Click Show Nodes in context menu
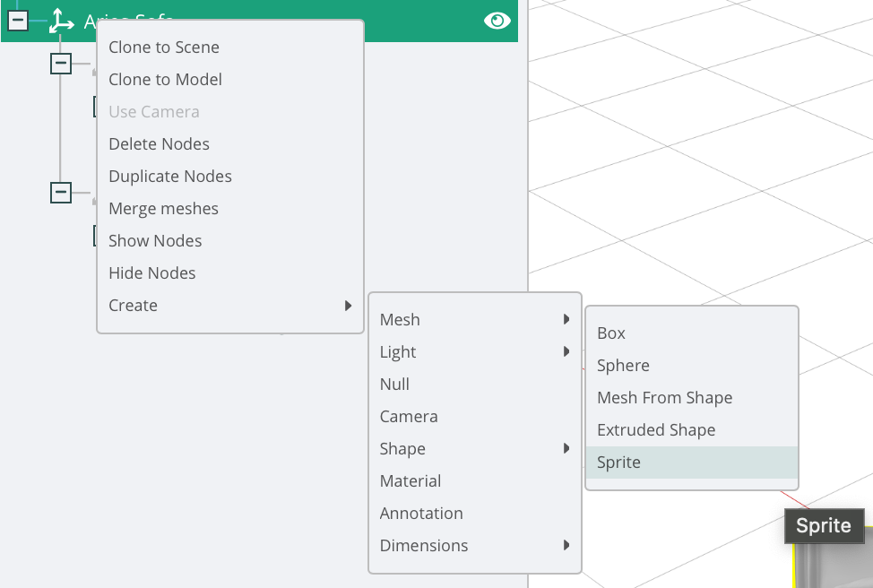The width and height of the screenshot is (873, 588). coord(155,241)
